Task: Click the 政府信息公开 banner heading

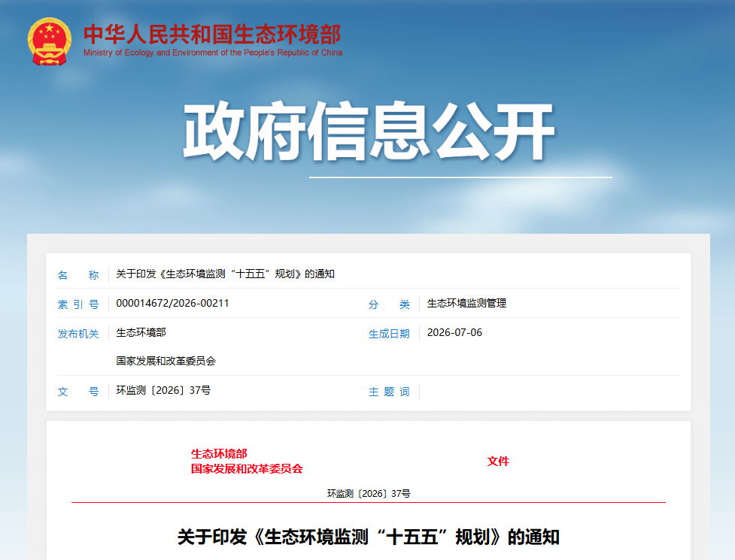Action: (369, 131)
